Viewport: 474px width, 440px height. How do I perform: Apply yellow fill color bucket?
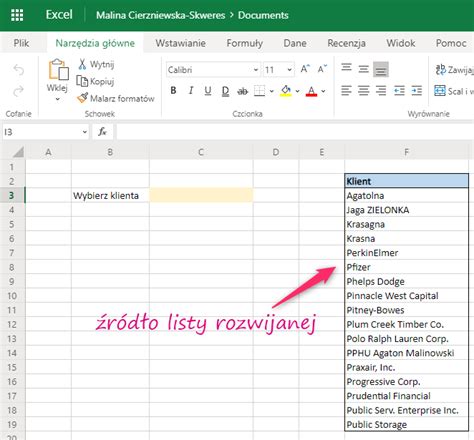click(x=286, y=91)
